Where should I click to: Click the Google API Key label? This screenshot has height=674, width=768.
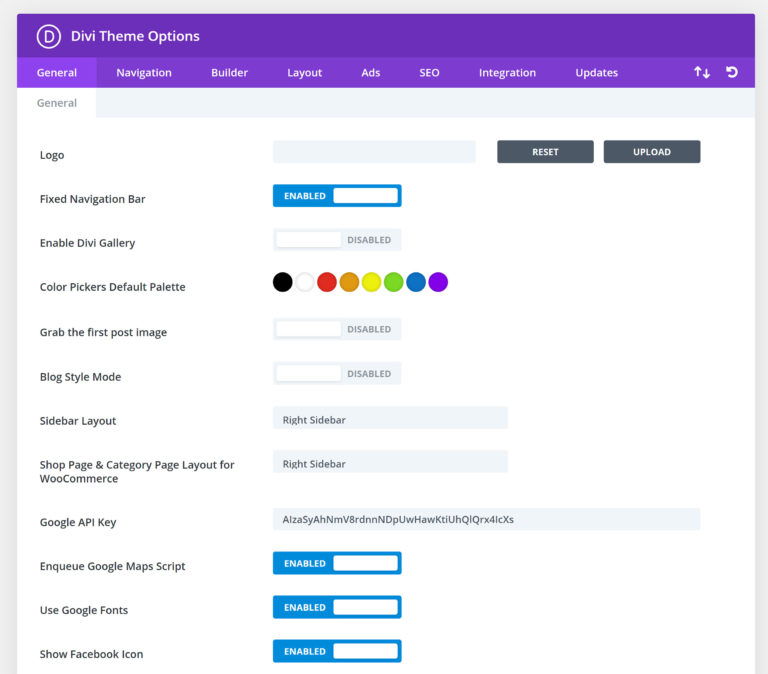78,522
